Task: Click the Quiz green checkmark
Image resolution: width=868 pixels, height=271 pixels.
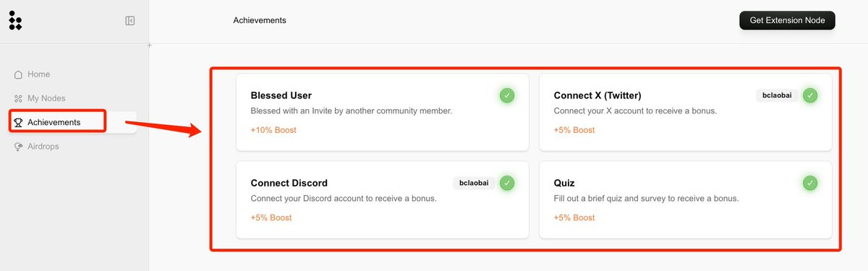Action: [x=810, y=183]
